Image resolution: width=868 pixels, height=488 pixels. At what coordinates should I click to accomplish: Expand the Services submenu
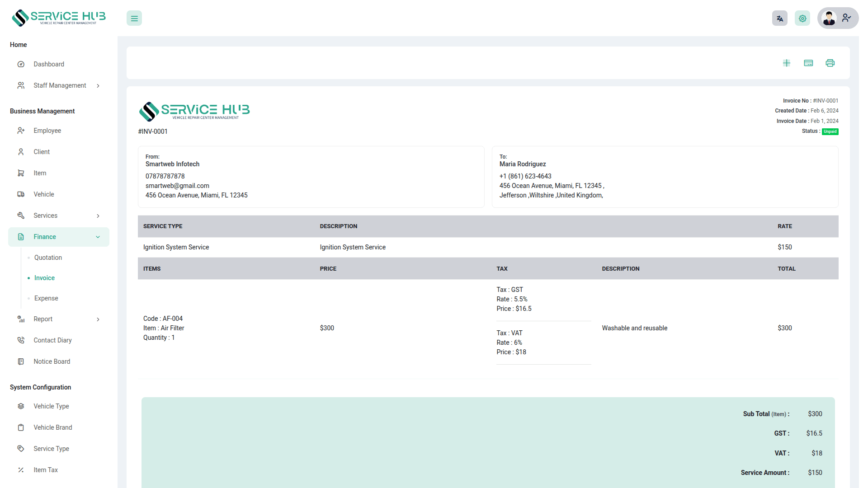(x=98, y=216)
